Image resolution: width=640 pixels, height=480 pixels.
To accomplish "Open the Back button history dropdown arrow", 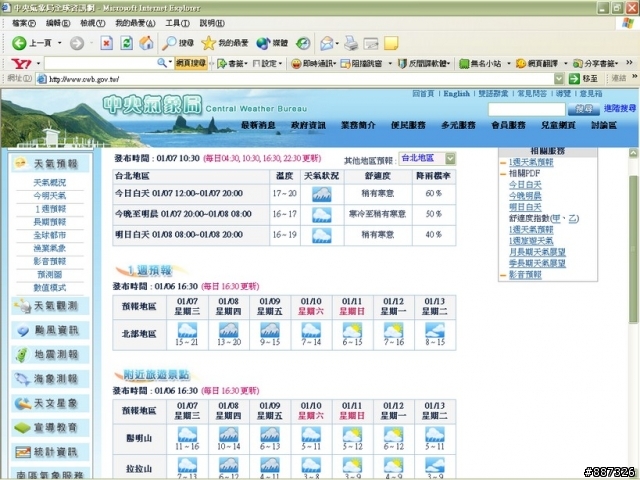I will coord(60,43).
